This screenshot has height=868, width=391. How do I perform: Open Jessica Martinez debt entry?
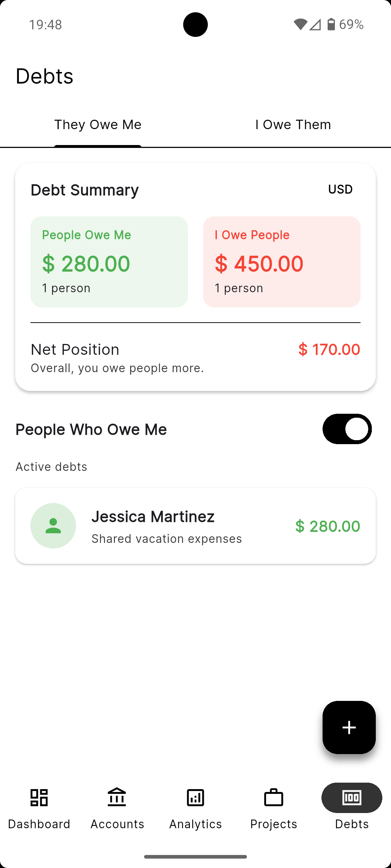[x=195, y=526]
